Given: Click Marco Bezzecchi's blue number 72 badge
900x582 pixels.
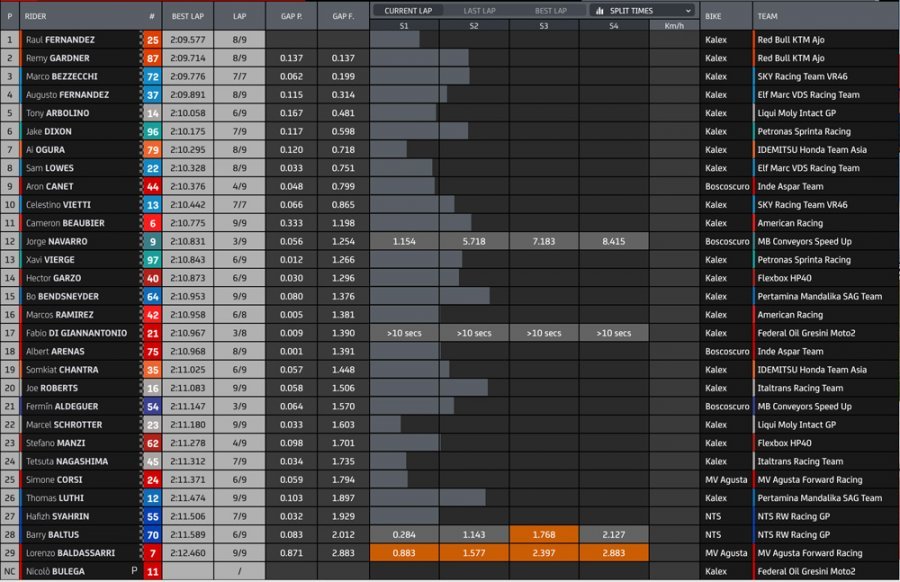Looking at the screenshot, I should 152,77.
